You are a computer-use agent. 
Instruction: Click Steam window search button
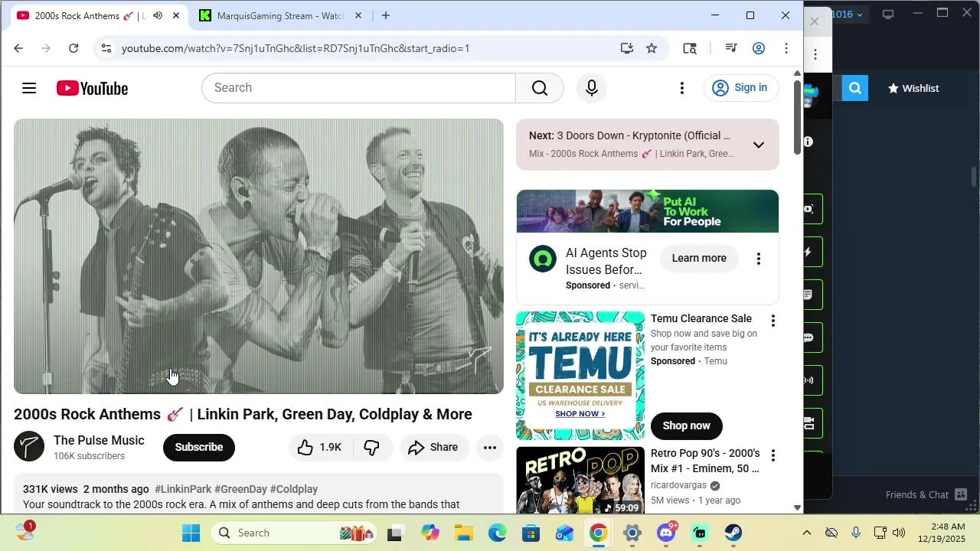(x=855, y=88)
